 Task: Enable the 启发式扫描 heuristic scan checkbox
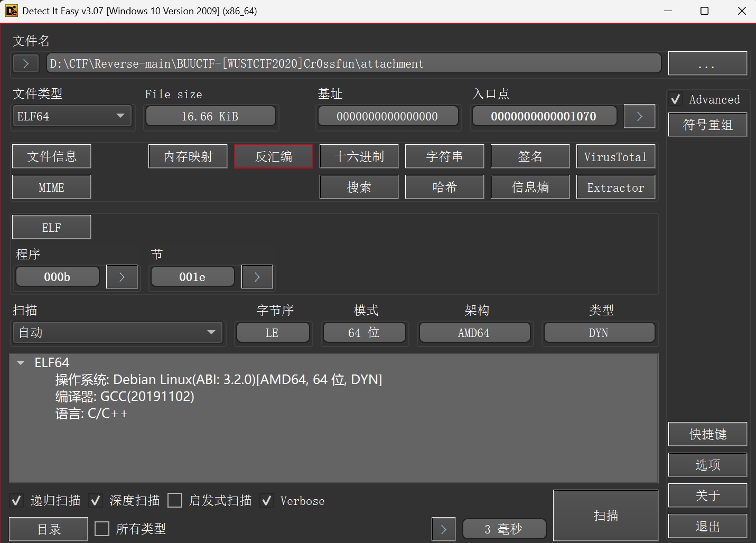click(x=175, y=501)
